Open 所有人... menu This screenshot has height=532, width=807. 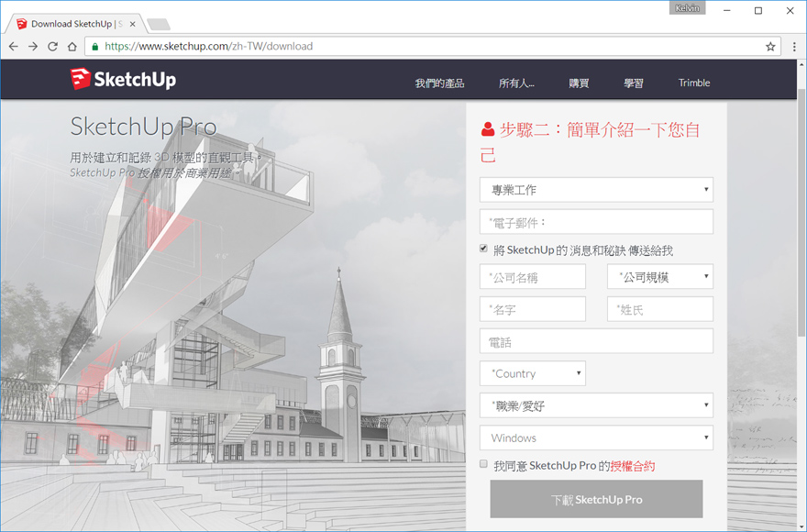(516, 83)
